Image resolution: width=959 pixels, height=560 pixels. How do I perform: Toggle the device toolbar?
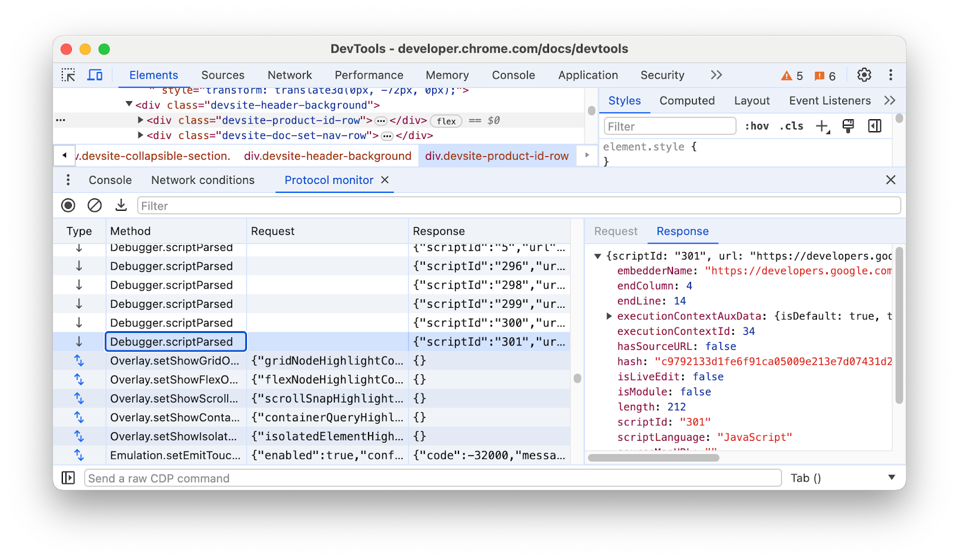[x=95, y=75]
